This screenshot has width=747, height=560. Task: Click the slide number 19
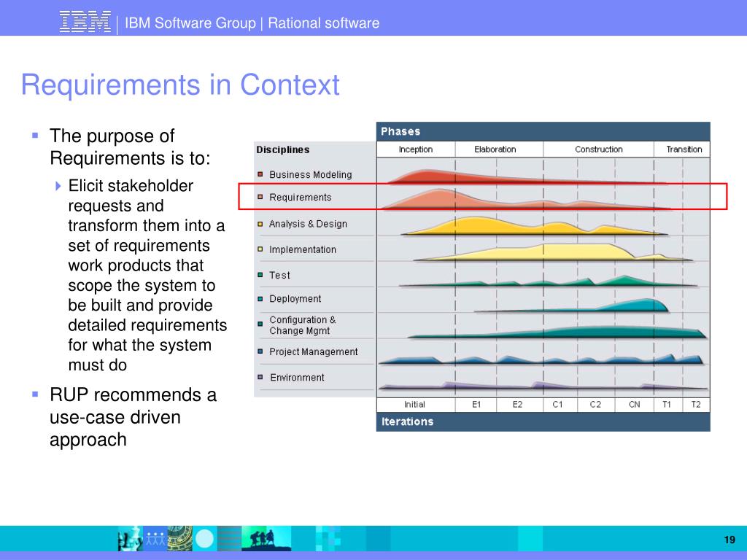coord(729,540)
